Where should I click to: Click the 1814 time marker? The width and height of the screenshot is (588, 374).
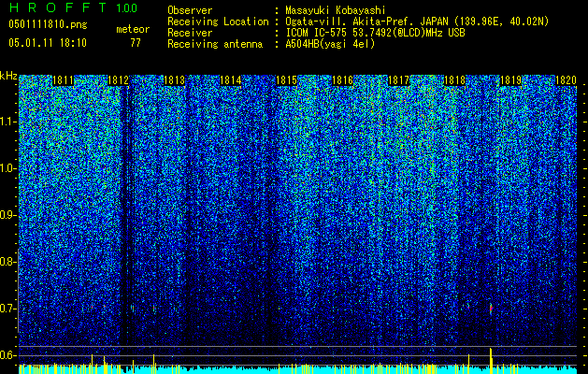click(x=231, y=80)
